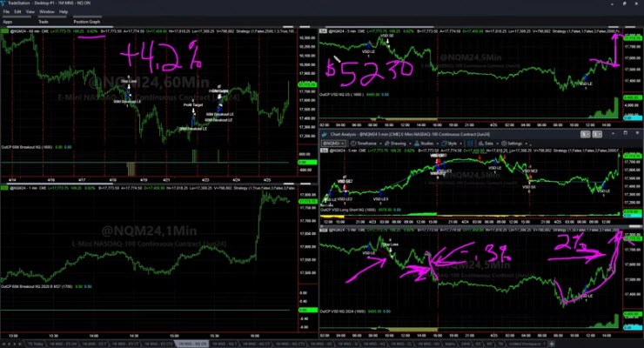Click the second link button in Chart Analysis title bar
The image size is (644, 348).
[597, 134]
